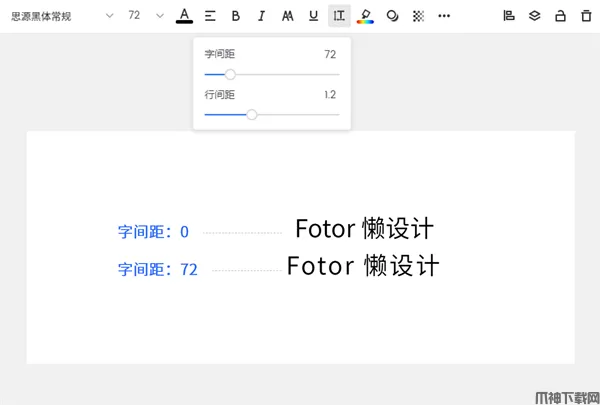Image resolution: width=600 pixels, height=405 pixels.
Task: Open the layer order tool
Action: pos(535,16)
